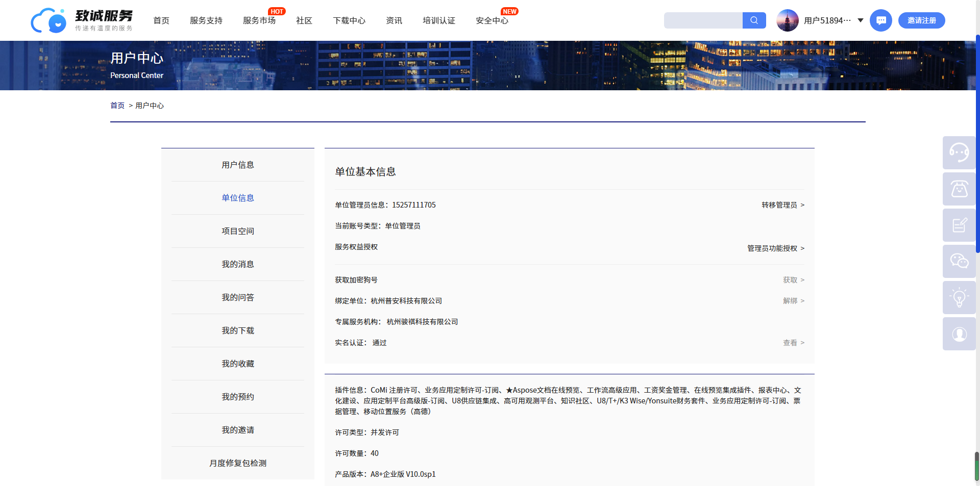Focus the top search input field
This screenshot has height=486, width=980.
pyautogui.click(x=703, y=20)
